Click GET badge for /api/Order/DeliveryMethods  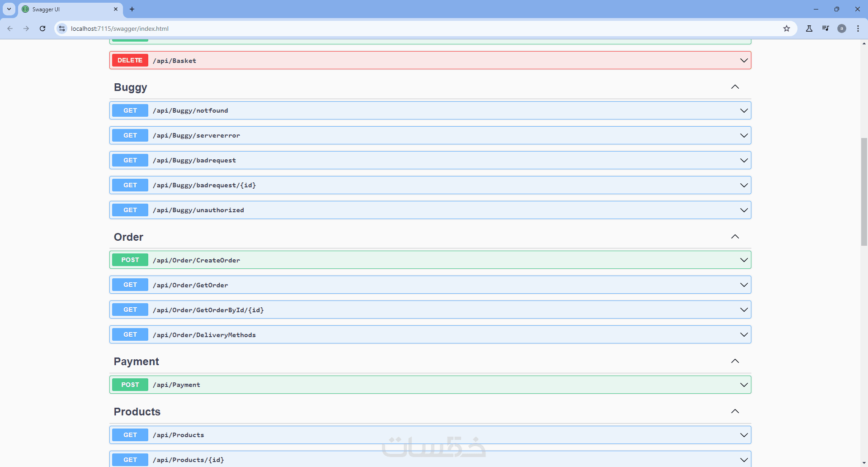pos(130,334)
